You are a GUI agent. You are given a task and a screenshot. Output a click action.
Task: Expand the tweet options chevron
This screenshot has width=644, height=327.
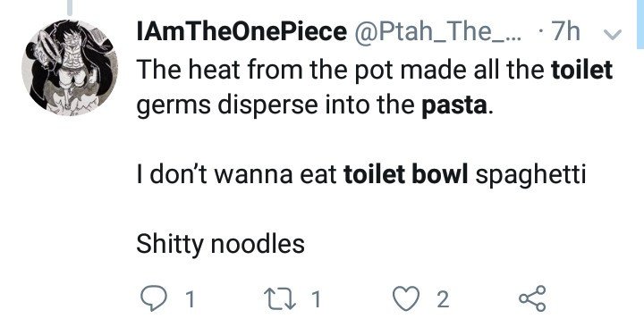[614, 35]
